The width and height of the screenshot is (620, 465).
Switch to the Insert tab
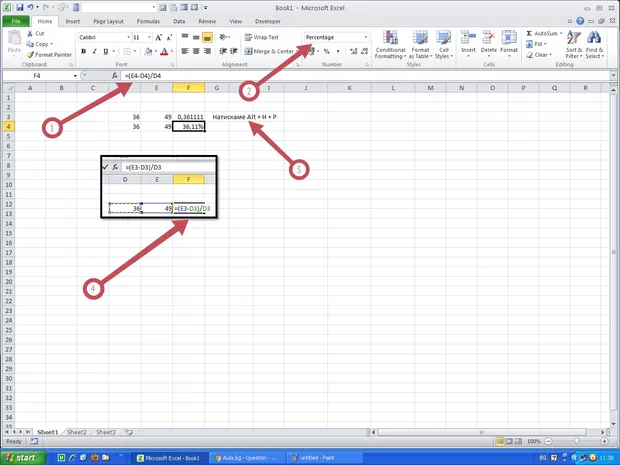point(73,21)
